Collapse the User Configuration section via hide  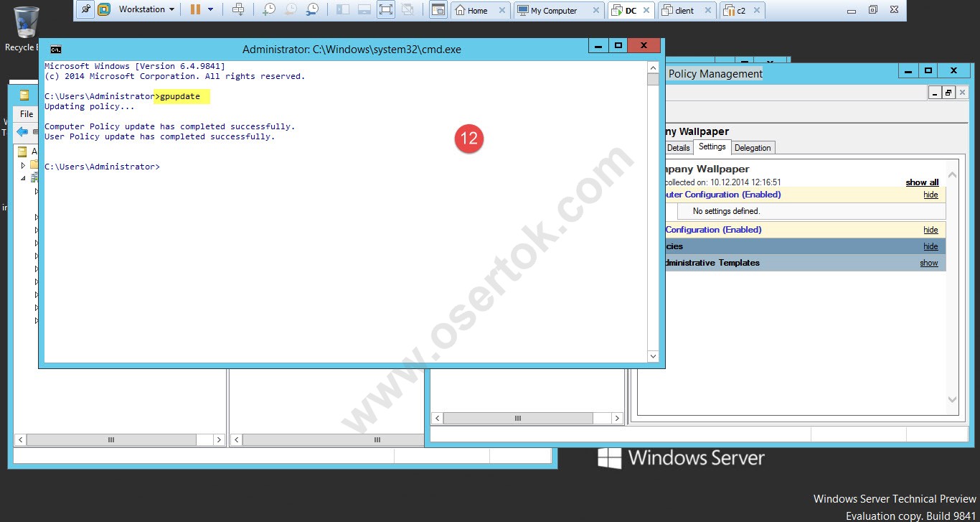(x=930, y=229)
